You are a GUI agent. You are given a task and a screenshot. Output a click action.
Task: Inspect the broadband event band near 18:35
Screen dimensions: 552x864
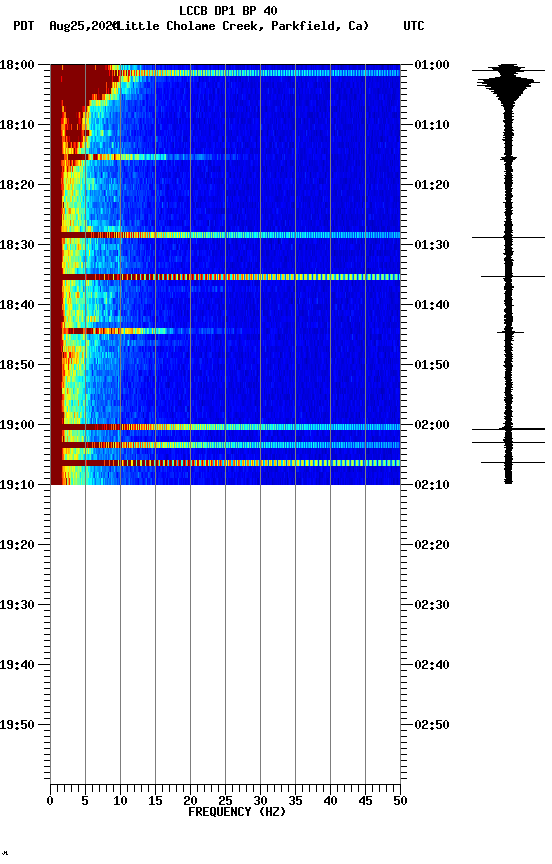225,277
